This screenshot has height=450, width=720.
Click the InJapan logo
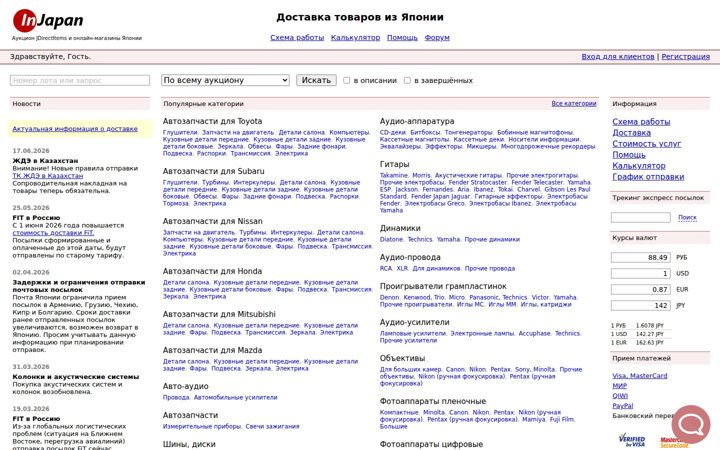pyautogui.click(x=48, y=21)
